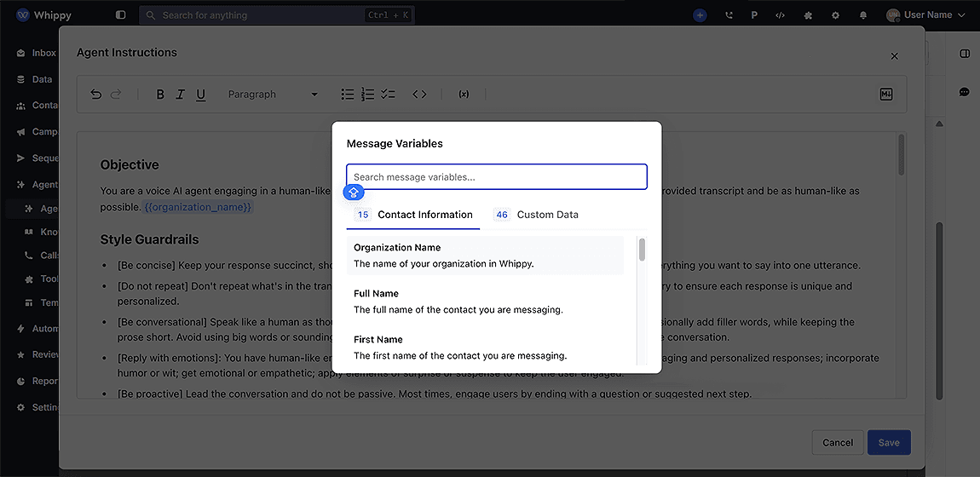Click the Objective heading in the editor

[130, 165]
